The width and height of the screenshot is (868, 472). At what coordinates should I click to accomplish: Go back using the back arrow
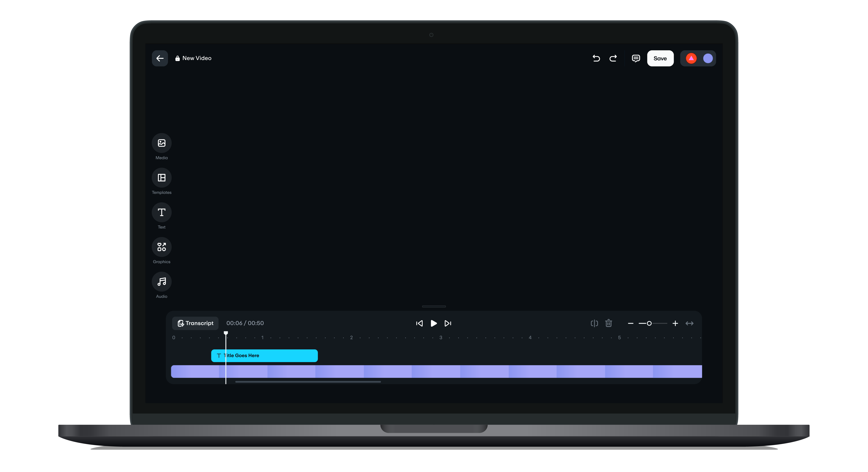pos(160,58)
